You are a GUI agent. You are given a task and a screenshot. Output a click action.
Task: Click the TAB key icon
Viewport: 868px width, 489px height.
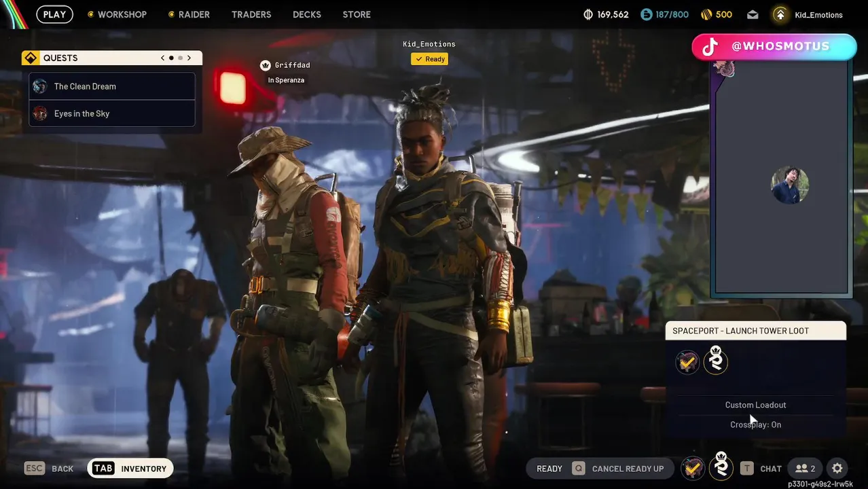pos(103,469)
